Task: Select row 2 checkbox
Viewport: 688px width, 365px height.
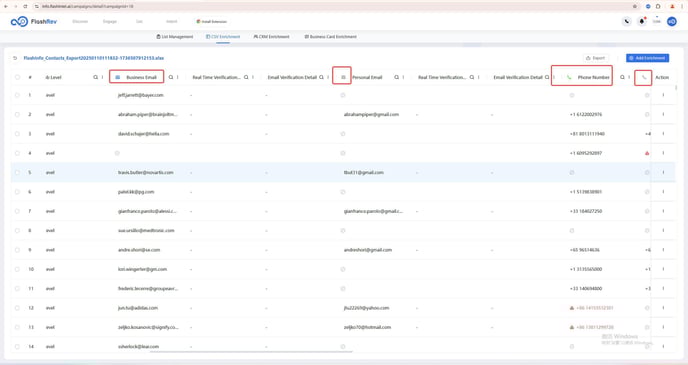Action: click(x=17, y=115)
